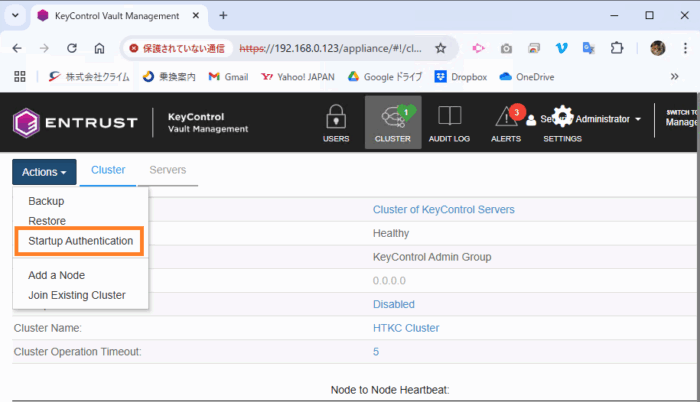The height and width of the screenshot is (402, 700).
Task: Open the 乗換案内 bookmark
Action: coord(169,77)
